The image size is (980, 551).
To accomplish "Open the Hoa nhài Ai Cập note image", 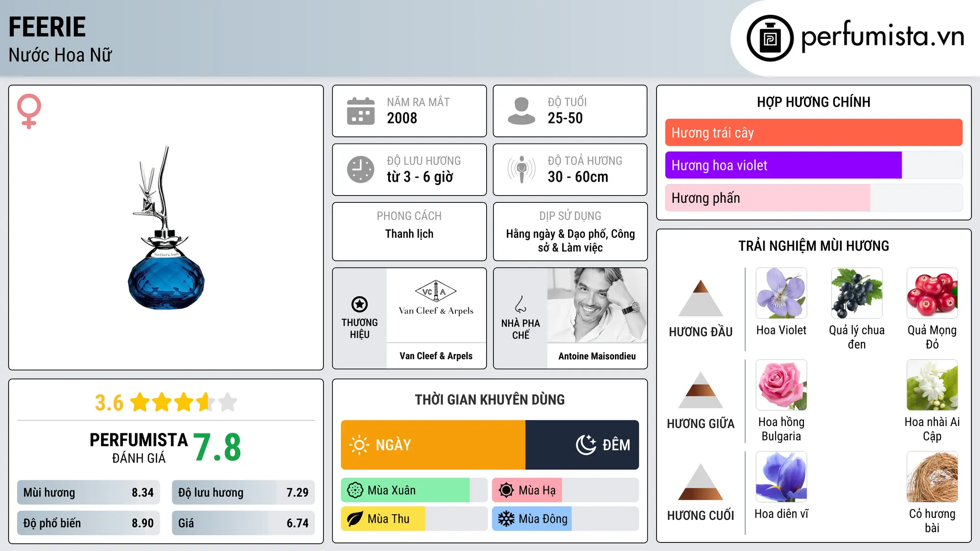I will (932, 385).
